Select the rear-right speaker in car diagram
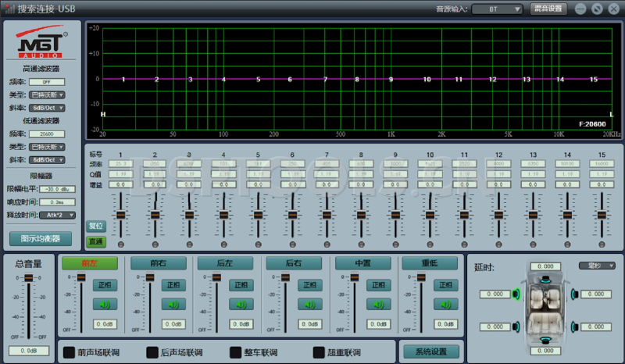The image size is (625, 364). click(x=574, y=327)
